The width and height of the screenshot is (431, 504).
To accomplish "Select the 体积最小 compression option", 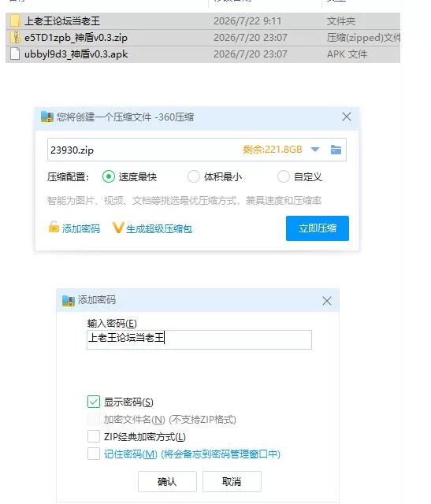I will coord(194,176).
